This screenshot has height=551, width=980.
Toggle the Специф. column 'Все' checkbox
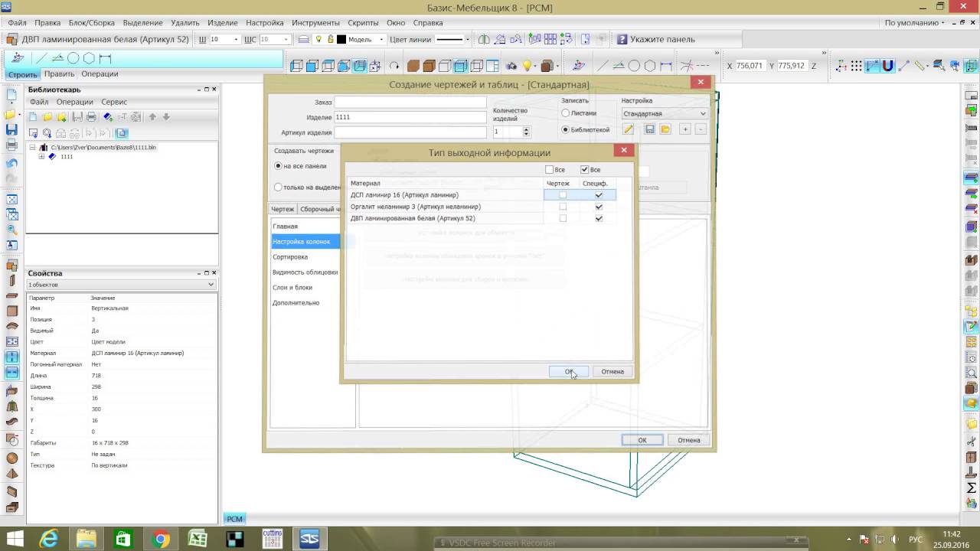[585, 170]
